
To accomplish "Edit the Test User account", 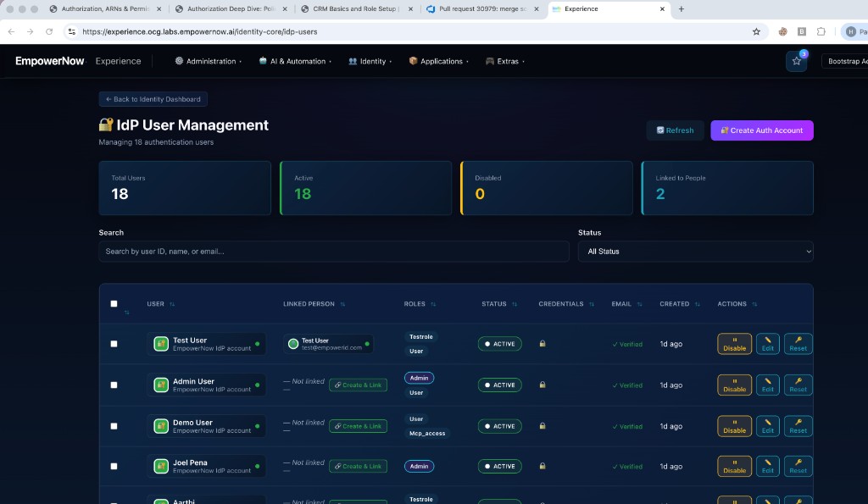I will [768, 344].
